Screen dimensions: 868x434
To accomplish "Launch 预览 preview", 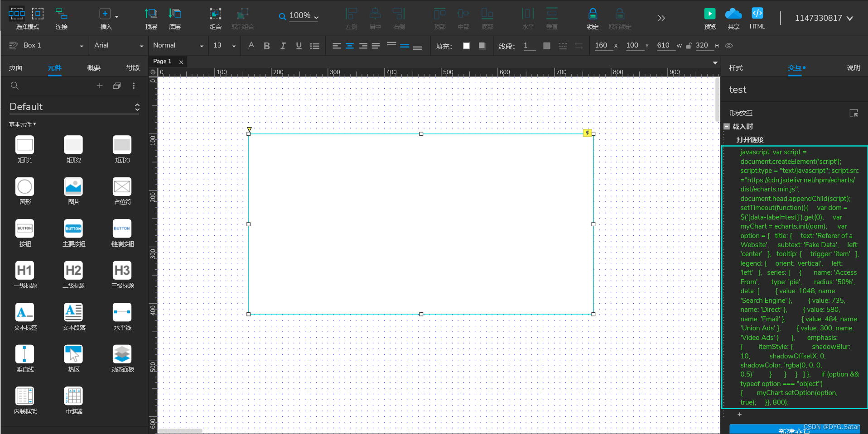I will tap(710, 14).
